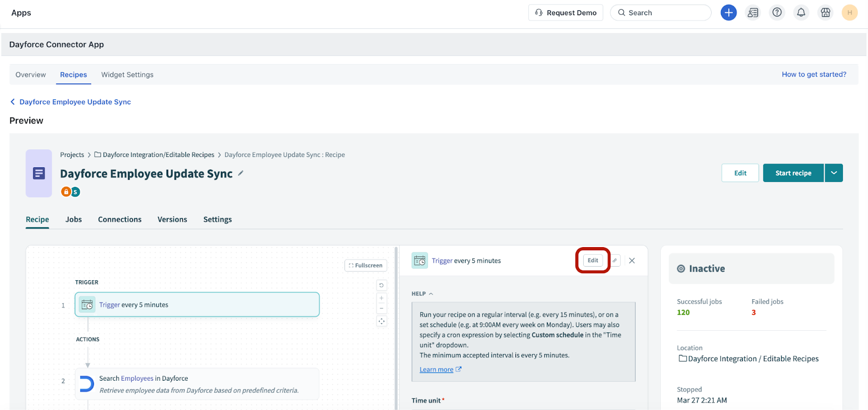Click the scheduler trigger icon in step 1

coord(87,305)
